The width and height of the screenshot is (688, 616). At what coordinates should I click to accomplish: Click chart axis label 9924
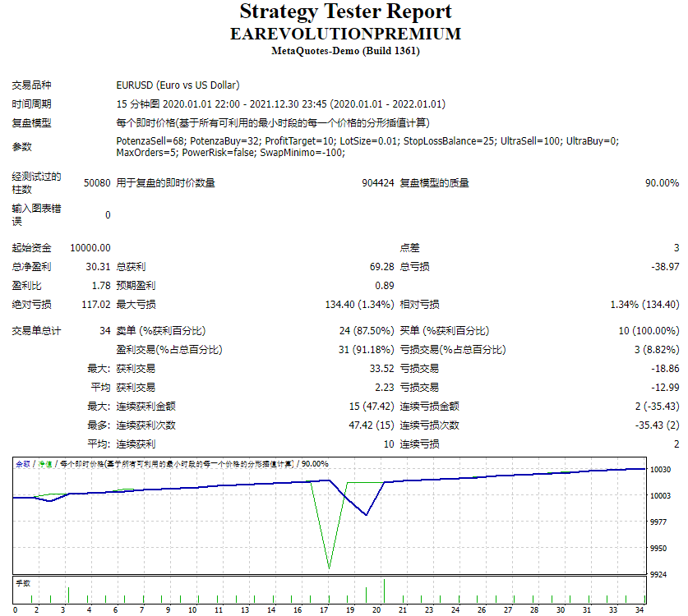click(x=658, y=574)
